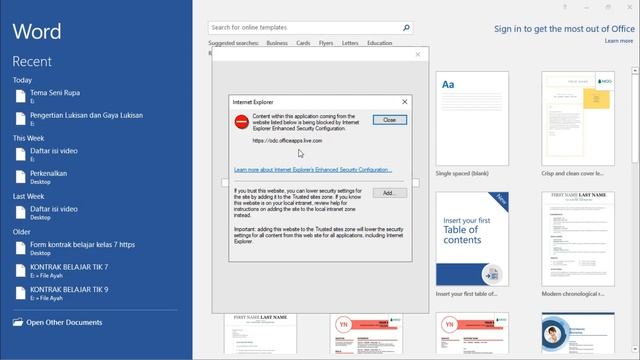Click the Close button in security dialog

coord(389,120)
